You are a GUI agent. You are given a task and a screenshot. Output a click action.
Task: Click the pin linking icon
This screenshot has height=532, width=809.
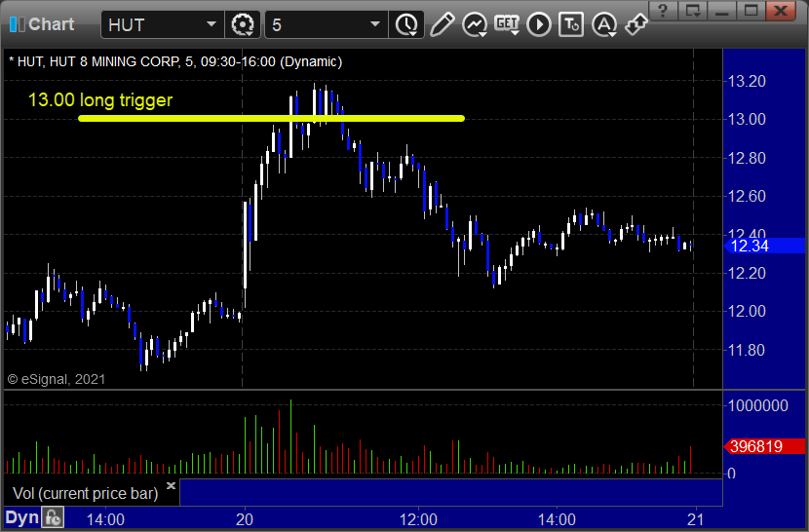pyautogui.click(x=636, y=24)
